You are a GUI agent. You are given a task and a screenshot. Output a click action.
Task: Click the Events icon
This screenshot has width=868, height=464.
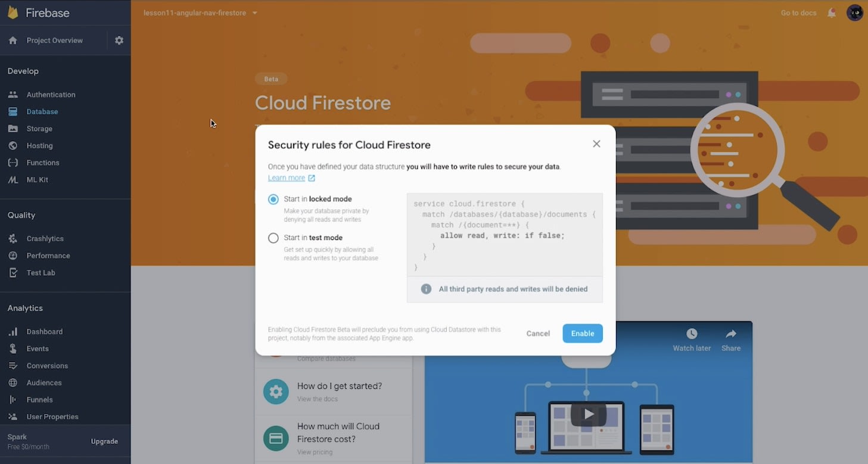tap(13, 348)
